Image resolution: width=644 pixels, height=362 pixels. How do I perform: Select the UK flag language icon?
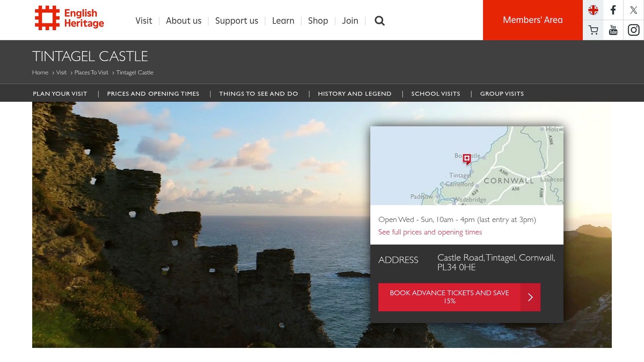[593, 10]
